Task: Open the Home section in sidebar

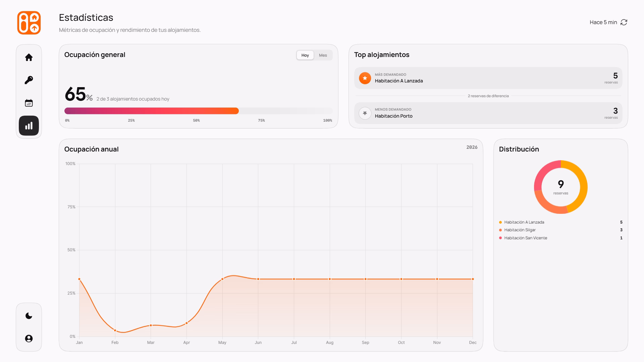Action: pos(29,57)
